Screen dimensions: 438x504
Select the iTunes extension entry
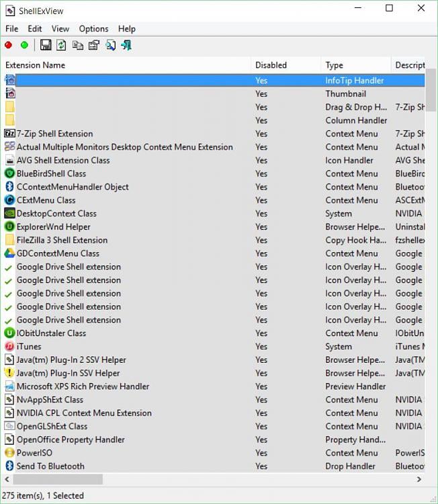(x=29, y=347)
